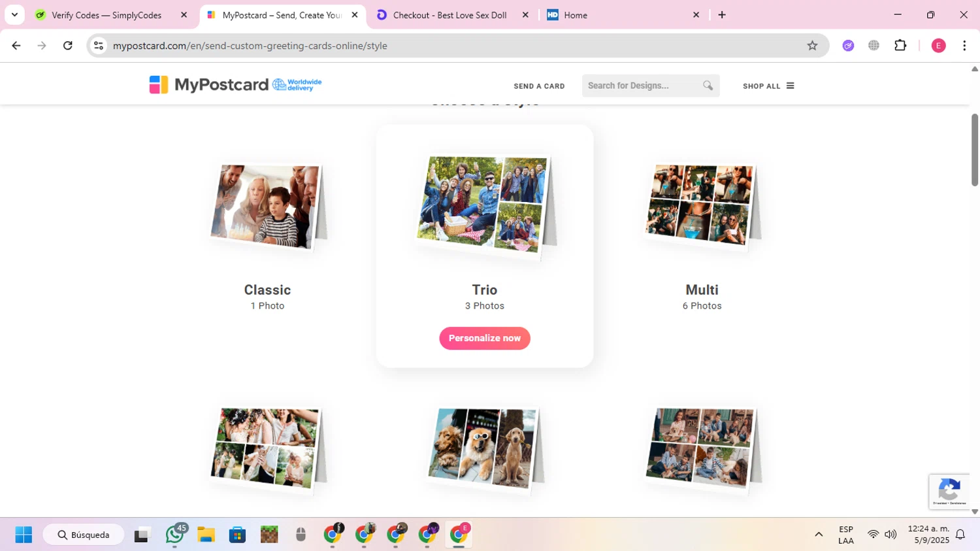Open the Wi-Fi network settings
The width and height of the screenshot is (980, 551).
(x=873, y=535)
